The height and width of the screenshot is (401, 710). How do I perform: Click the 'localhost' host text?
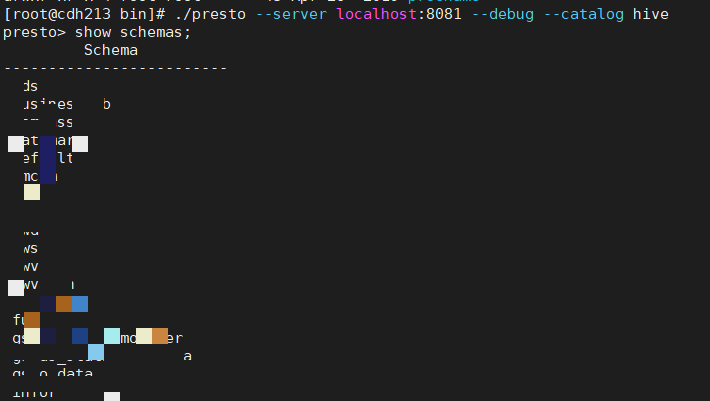[377, 14]
